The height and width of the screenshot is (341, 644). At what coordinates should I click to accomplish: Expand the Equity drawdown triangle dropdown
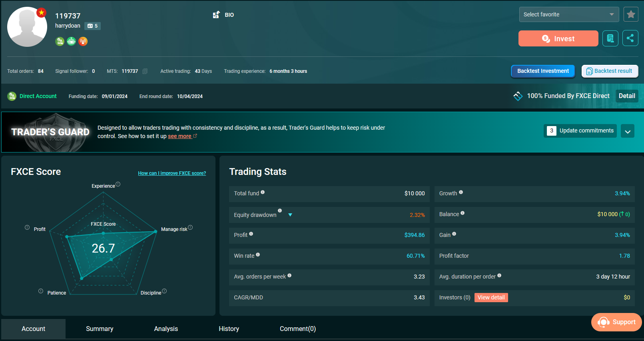(x=290, y=215)
